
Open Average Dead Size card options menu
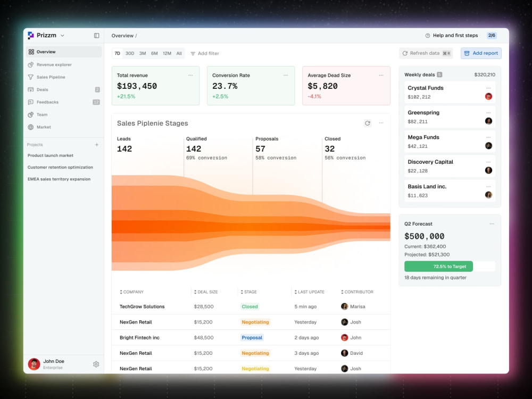(x=381, y=76)
